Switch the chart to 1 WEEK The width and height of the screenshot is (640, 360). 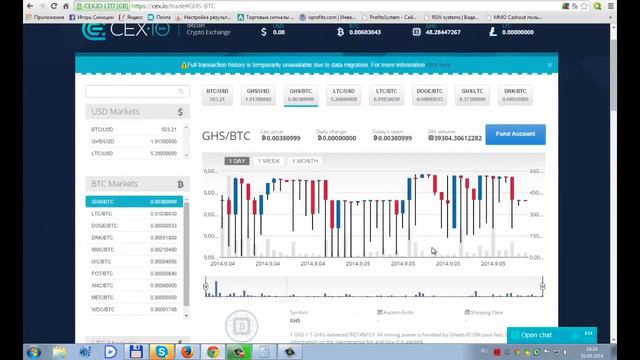click(x=269, y=161)
